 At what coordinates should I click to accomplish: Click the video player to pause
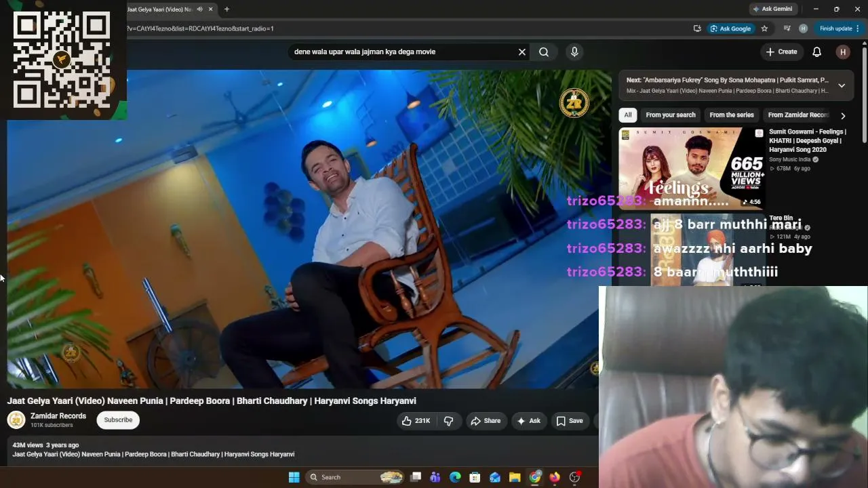(309, 229)
